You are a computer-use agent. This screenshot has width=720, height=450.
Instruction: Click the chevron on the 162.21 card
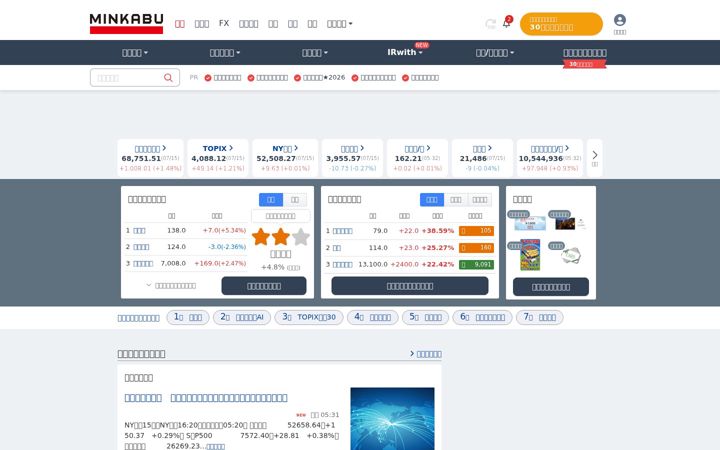click(x=428, y=148)
